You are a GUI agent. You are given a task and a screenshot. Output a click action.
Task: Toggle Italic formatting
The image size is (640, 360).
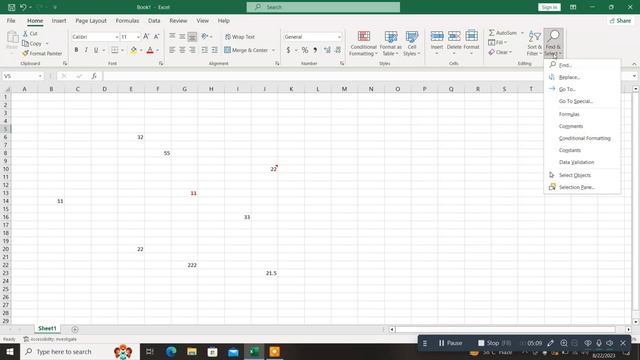coord(86,50)
